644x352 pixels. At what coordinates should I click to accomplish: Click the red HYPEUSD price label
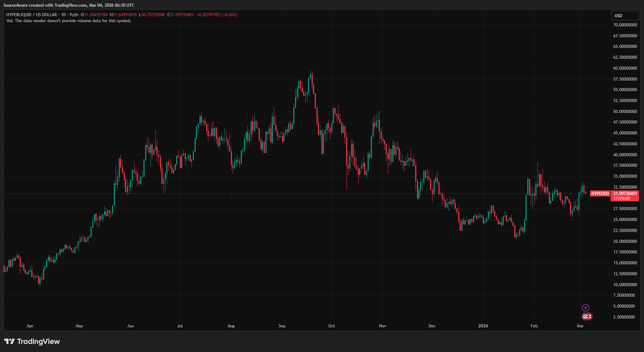pos(599,193)
